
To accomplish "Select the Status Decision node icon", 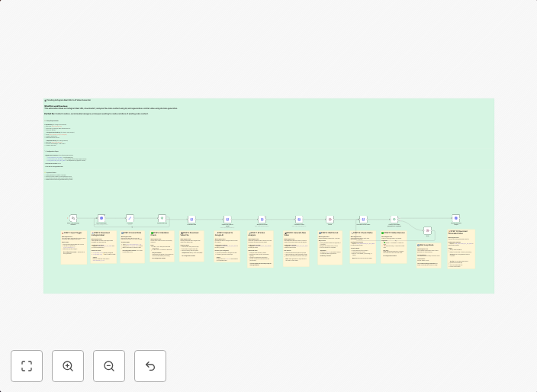I will point(394,220).
